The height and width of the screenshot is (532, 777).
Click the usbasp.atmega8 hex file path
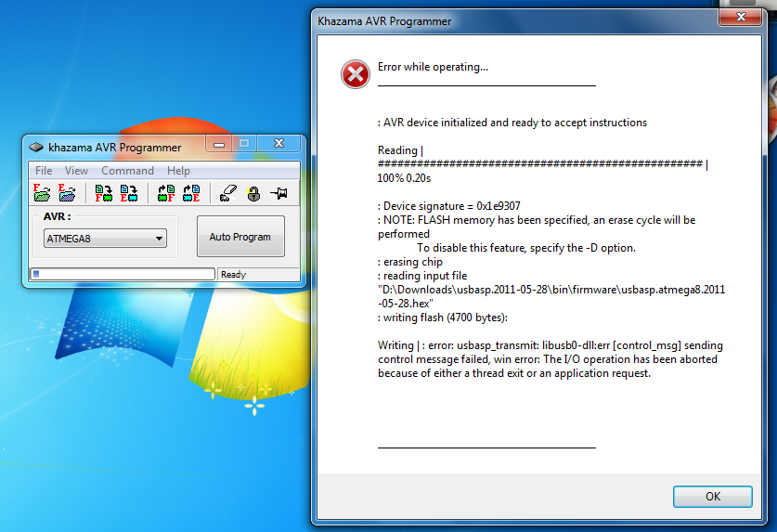551,296
